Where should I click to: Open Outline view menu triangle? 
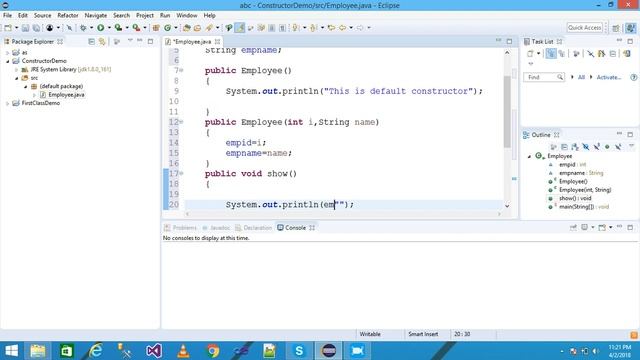click(x=631, y=146)
